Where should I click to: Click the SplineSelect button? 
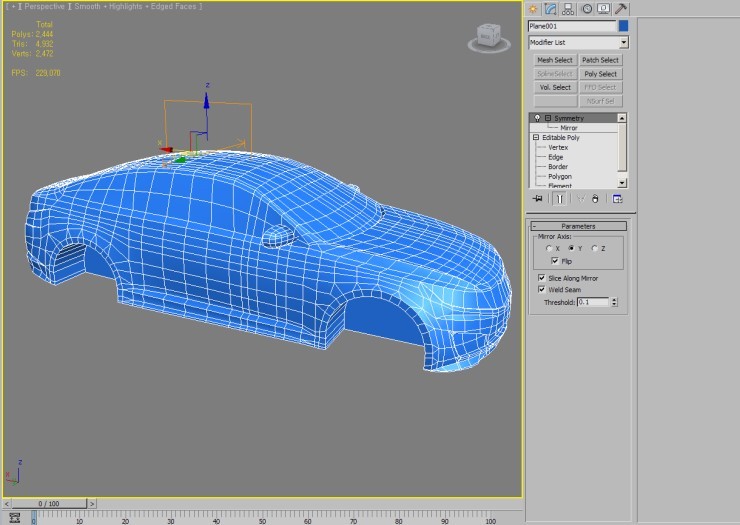click(x=555, y=74)
